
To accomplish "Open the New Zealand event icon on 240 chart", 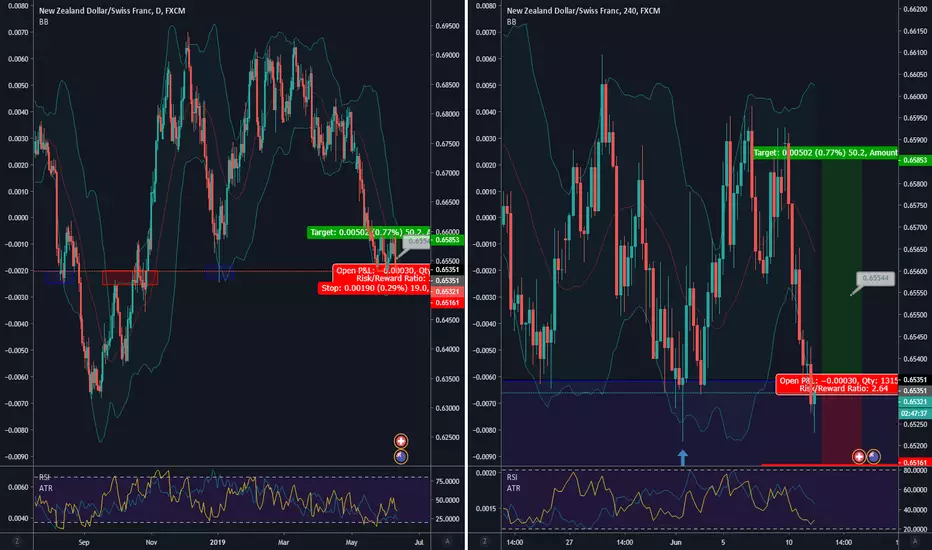I will (873, 457).
